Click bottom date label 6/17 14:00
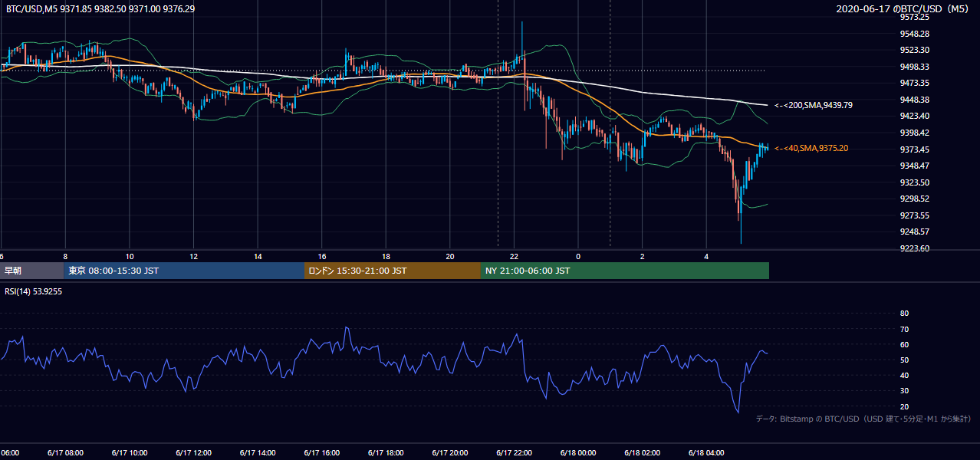980x460 pixels. point(258,453)
